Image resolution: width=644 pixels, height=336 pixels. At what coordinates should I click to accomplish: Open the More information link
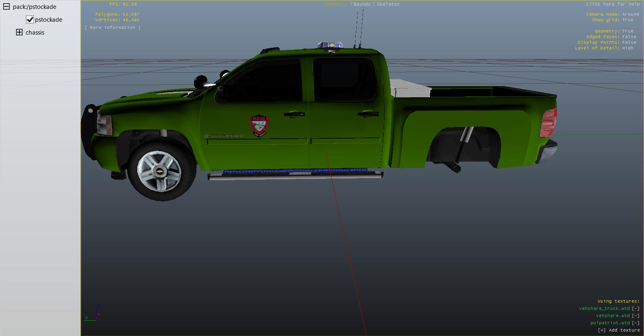point(113,27)
